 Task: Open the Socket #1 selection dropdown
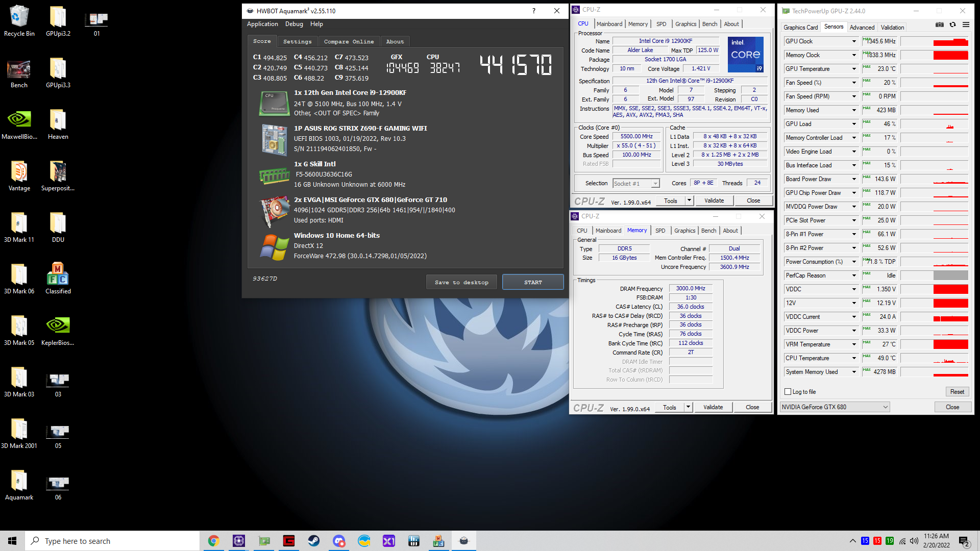(x=636, y=183)
